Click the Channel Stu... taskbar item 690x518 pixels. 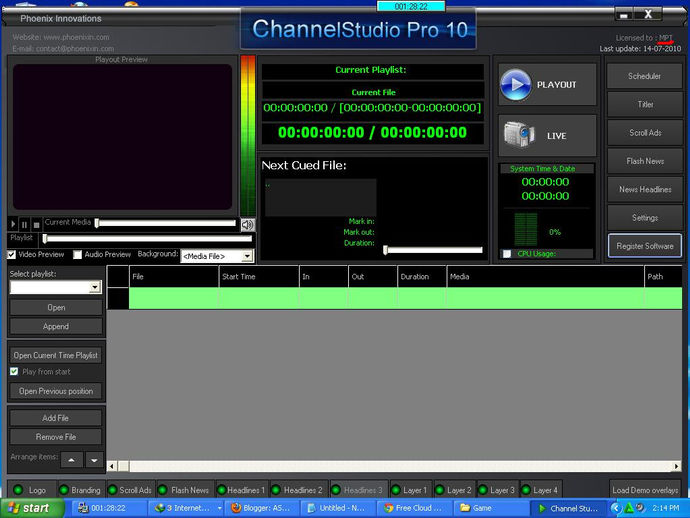tap(568, 508)
